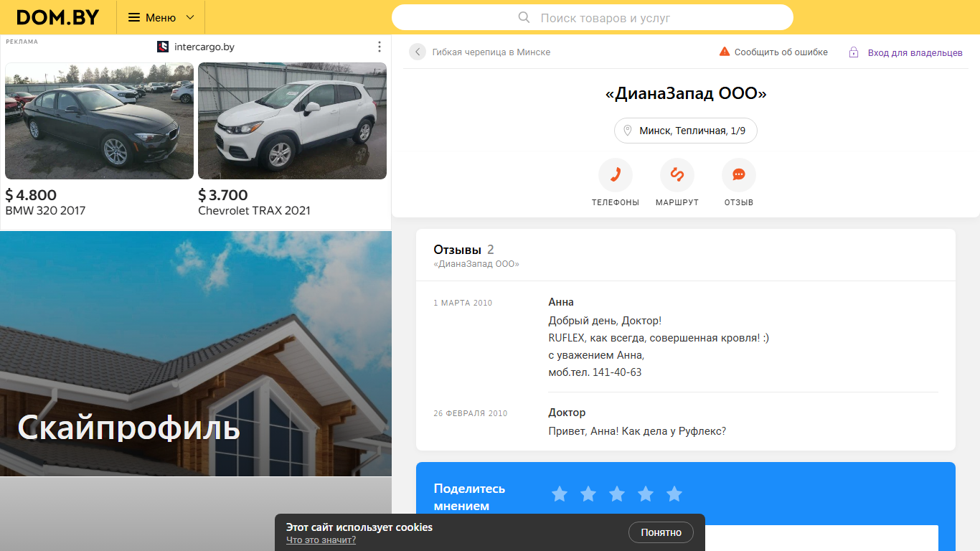The image size is (980, 551).
Task: Open ad options three-dot menu
Action: (x=380, y=47)
